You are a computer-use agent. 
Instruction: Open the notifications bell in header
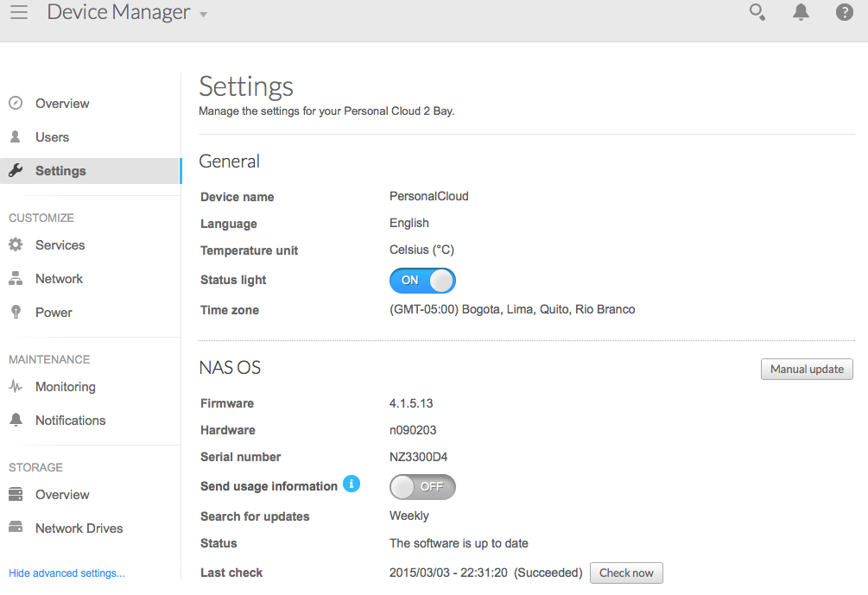[x=801, y=12]
